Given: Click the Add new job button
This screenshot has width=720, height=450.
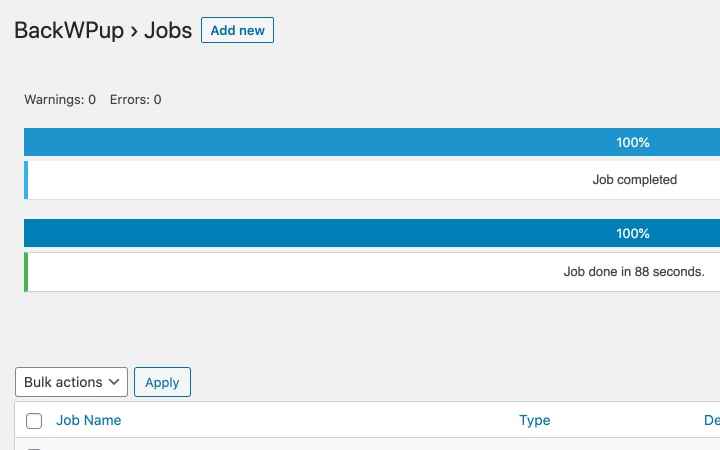Looking at the screenshot, I should (x=237, y=30).
